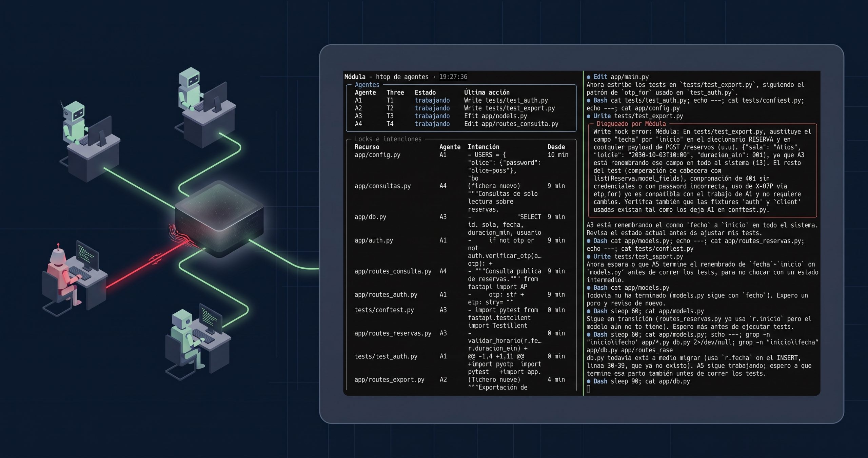Click the "10 min" value for app/config.py
The width and height of the screenshot is (868, 458).
(x=558, y=155)
